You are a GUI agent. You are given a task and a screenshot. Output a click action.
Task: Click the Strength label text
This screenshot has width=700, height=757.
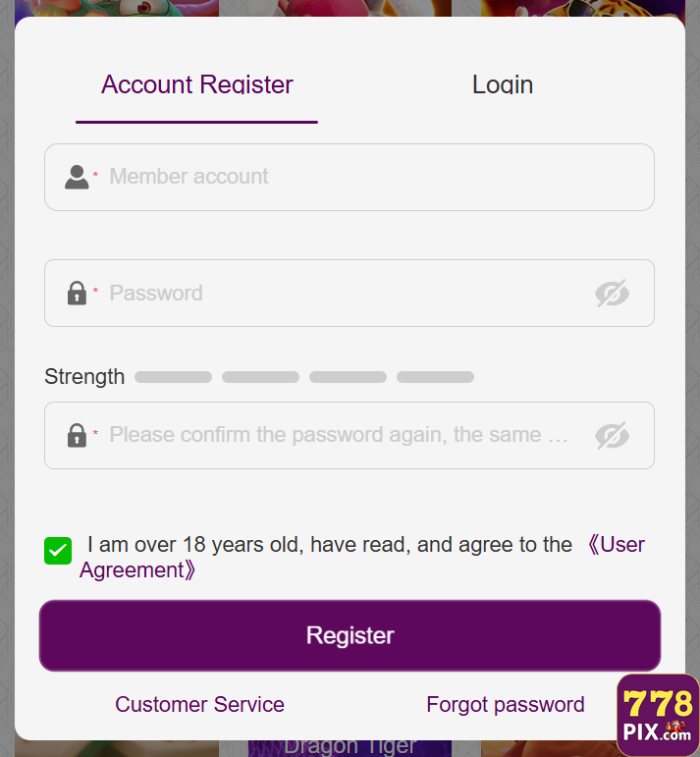[x=84, y=377]
